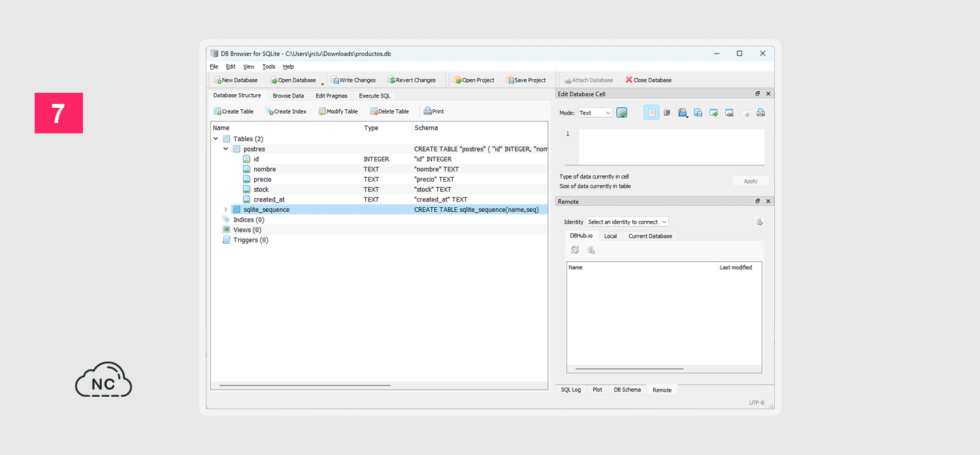This screenshot has width=980, height=455.
Task: Select the created_at column row
Action: tap(379, 199)
